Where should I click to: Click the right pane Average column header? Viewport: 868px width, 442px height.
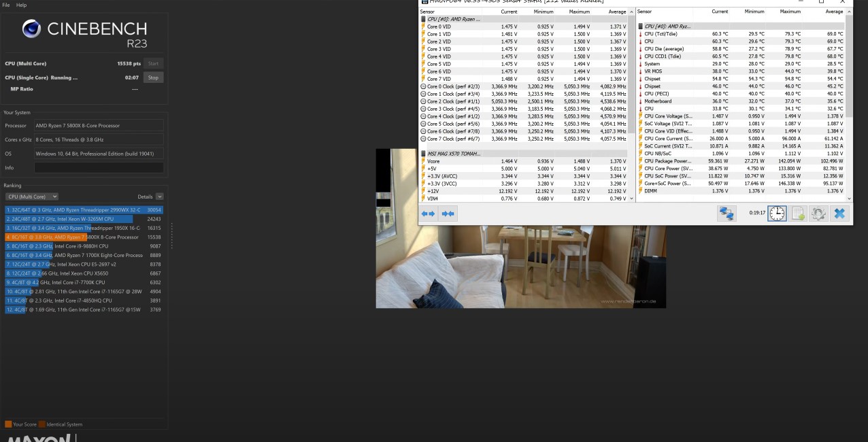pyautogui.click(x=834, y=12)
